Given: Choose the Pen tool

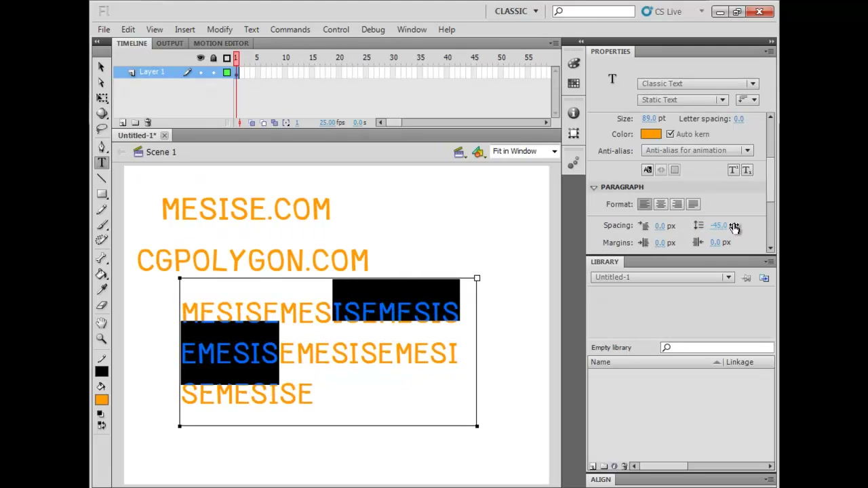Looking at the screenshot, I should point(102,146).
